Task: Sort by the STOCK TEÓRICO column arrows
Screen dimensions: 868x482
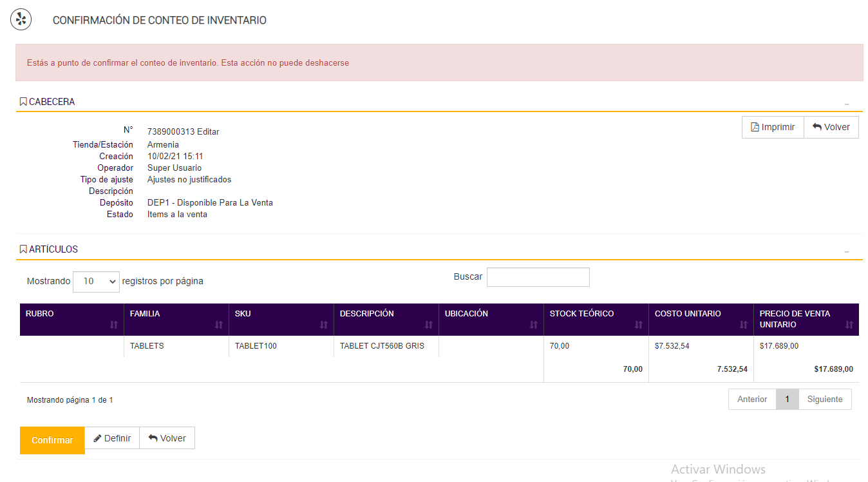Action: [x=639, y=325]
